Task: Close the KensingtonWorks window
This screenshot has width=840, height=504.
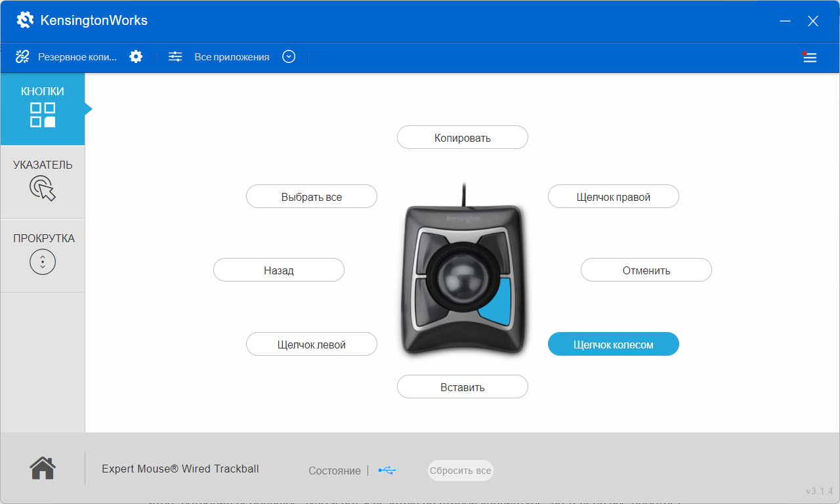Action: (x=813, y=21)
